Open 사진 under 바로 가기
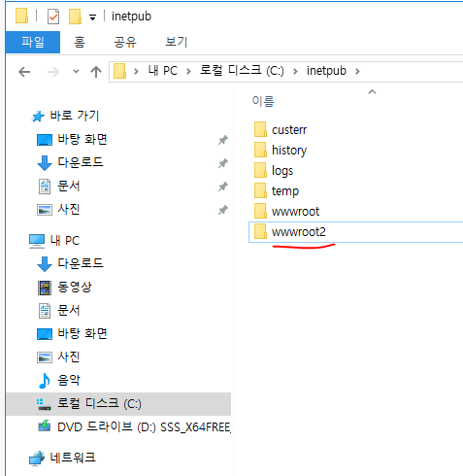 pyautogui.click(x=69, y=209)
